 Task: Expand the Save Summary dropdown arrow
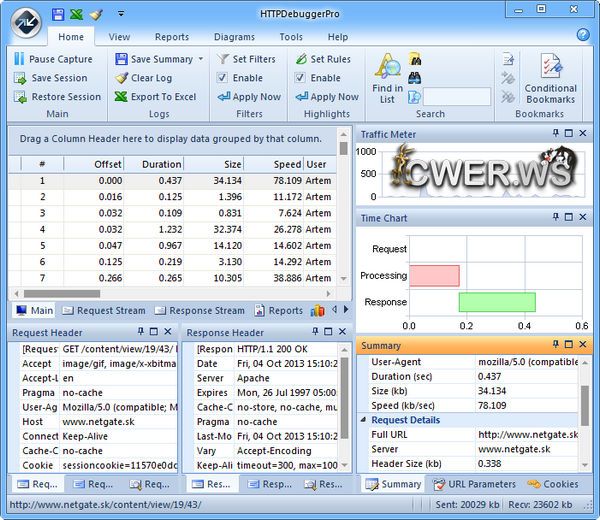(x=201, y=59)
